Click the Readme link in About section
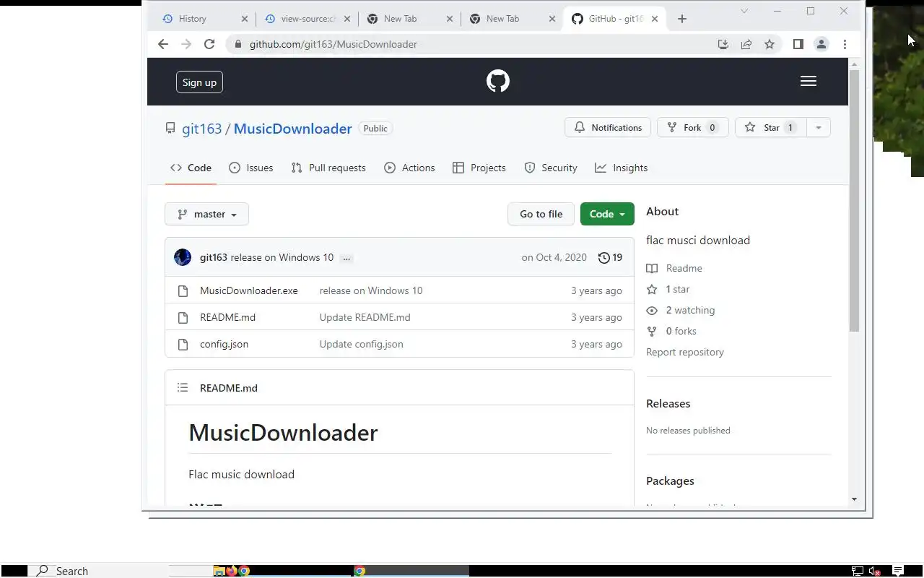 (x=674, y=268)
